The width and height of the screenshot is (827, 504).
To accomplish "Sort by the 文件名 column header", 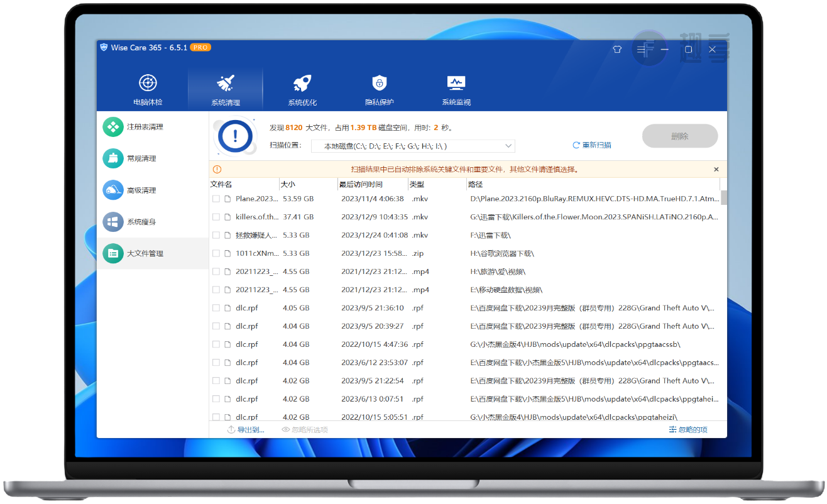I will [x=244, y=184].
